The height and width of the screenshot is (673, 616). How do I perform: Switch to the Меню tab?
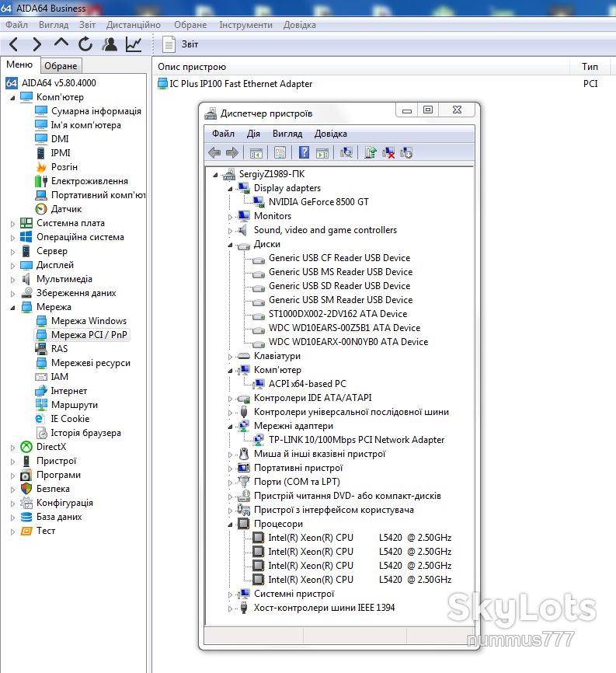tap(19, 65)
